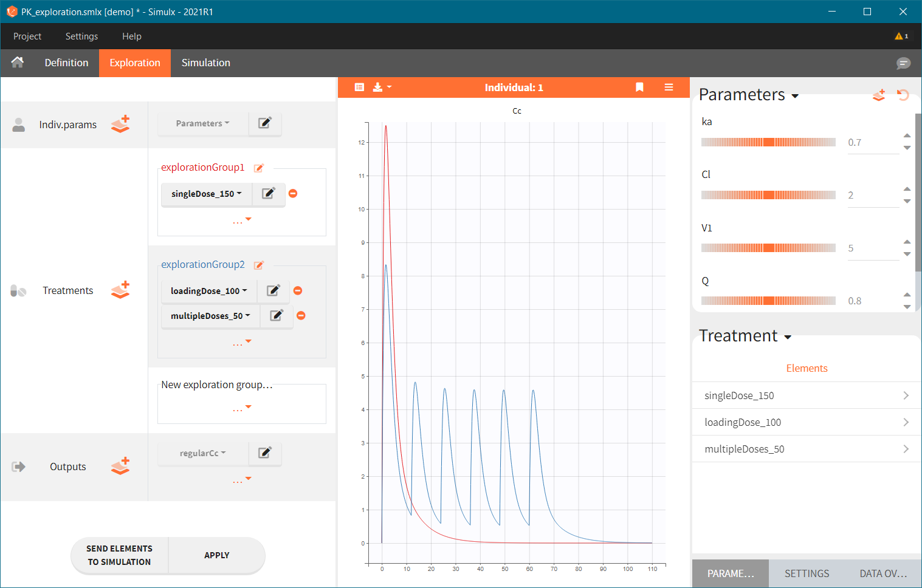Open the comments feedback icon
The height and width of the screenshot is (588, 922).
(903, 63)
